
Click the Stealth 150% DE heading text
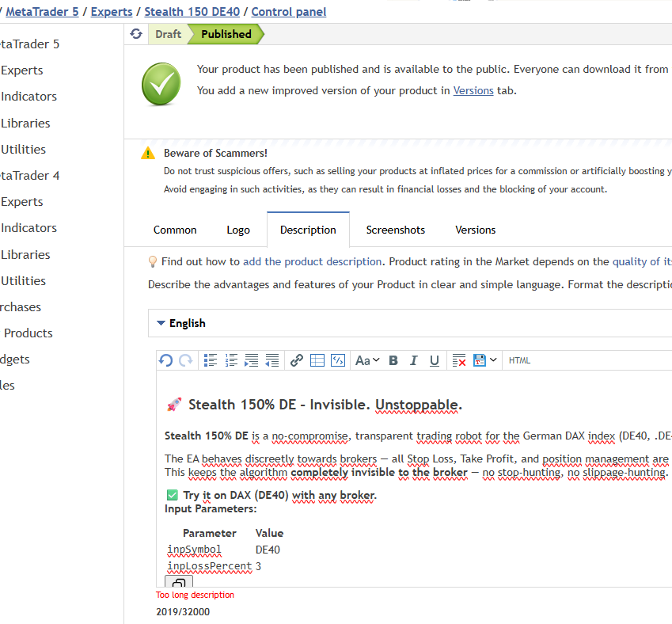coord(325,405)
